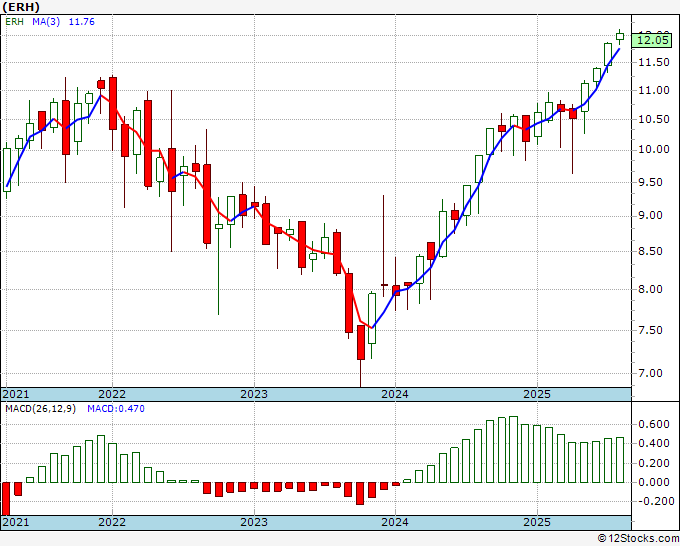
Task: Click the MA(3) indicator label
Action: pyautogui.click(x=46, y=22)
